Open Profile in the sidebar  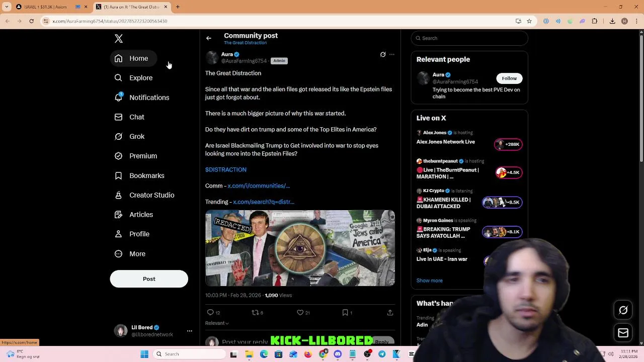(132, 234)
